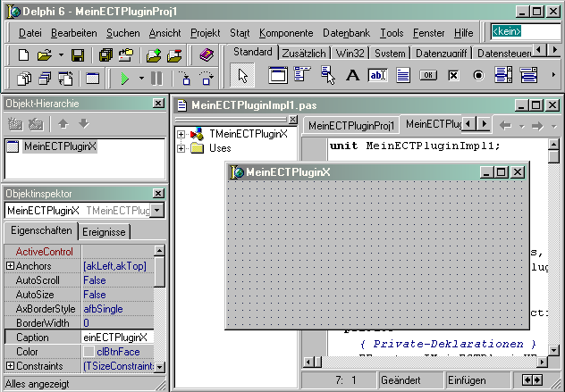
Task: Click the Toggle Form/Unit icon
Action: (65, 78)
